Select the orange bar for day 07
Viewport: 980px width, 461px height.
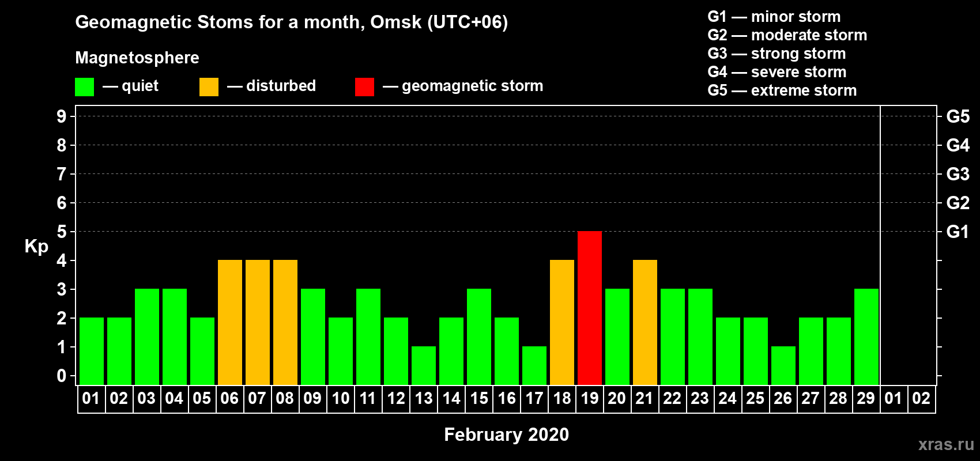258,322
